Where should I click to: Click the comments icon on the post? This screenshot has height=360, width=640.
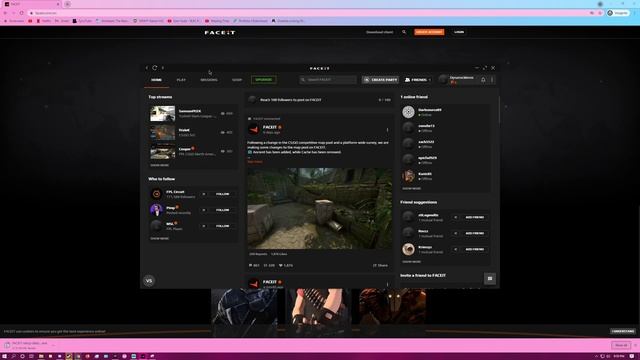(x=251, y=265)
